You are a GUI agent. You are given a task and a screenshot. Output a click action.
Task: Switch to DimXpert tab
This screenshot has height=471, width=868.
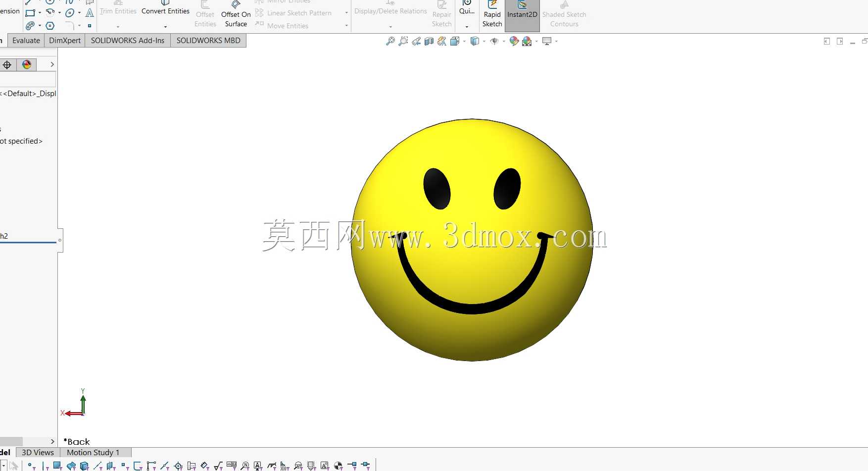65,41
